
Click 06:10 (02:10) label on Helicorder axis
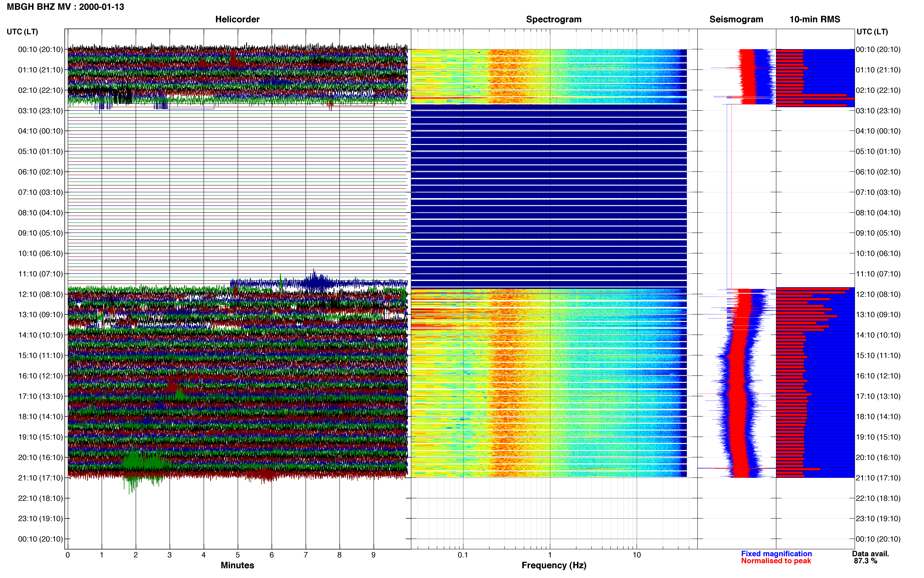point(41,172)
